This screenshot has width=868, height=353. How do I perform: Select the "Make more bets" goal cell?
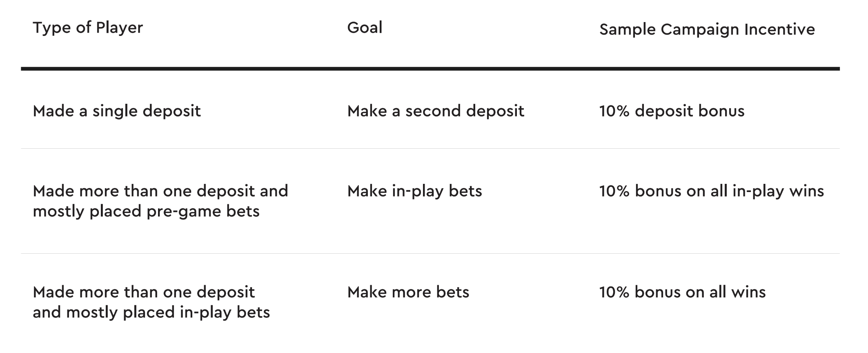[x=408, y=292]
